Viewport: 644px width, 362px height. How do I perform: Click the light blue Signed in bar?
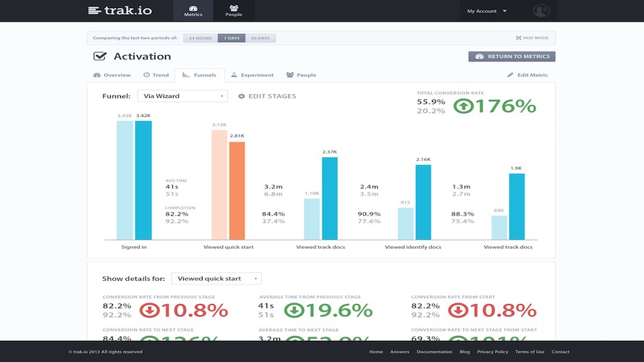coord(125,180)
